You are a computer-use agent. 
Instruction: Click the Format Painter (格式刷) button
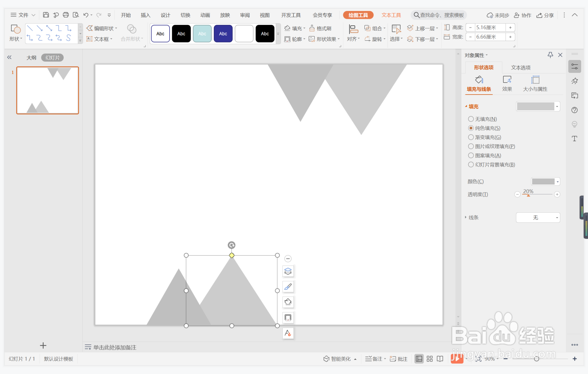tap(320, 28)
